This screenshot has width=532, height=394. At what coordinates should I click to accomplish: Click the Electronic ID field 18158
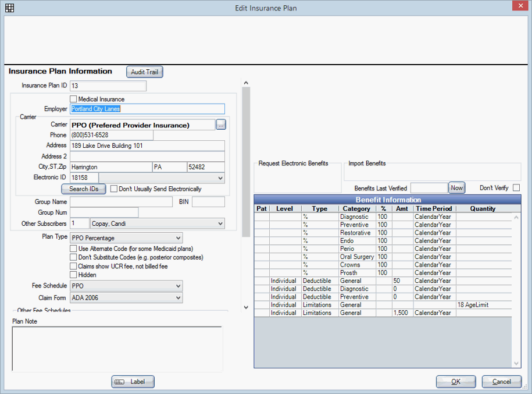click(x=84, y=178)
